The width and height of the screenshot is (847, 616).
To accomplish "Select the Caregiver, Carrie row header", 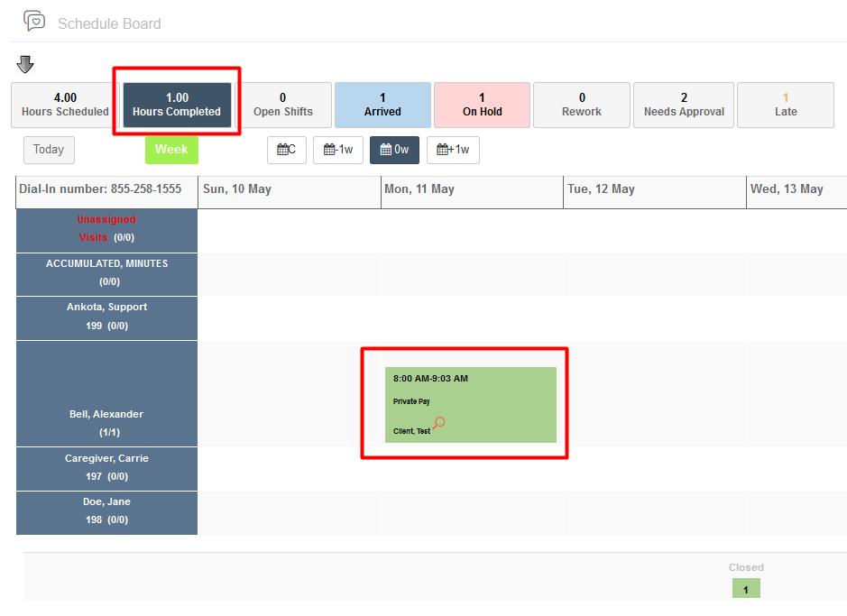I will pyautogui.click(x=107, y=469).
